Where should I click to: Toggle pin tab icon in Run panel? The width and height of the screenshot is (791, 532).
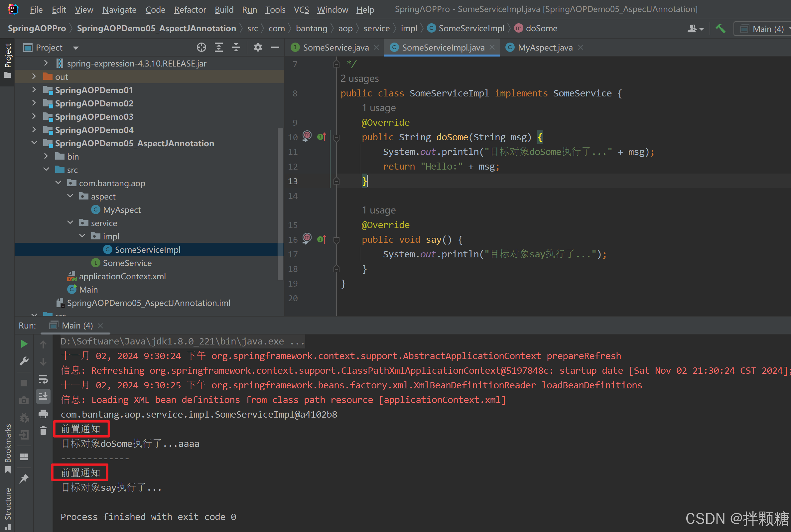coord(24,479)
